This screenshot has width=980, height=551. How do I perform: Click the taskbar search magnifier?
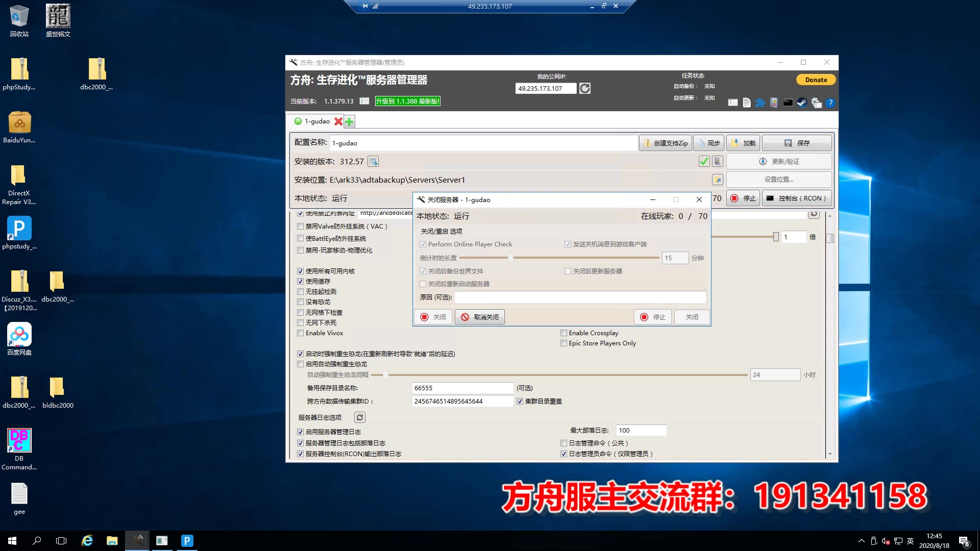click(x=37, y=541)
